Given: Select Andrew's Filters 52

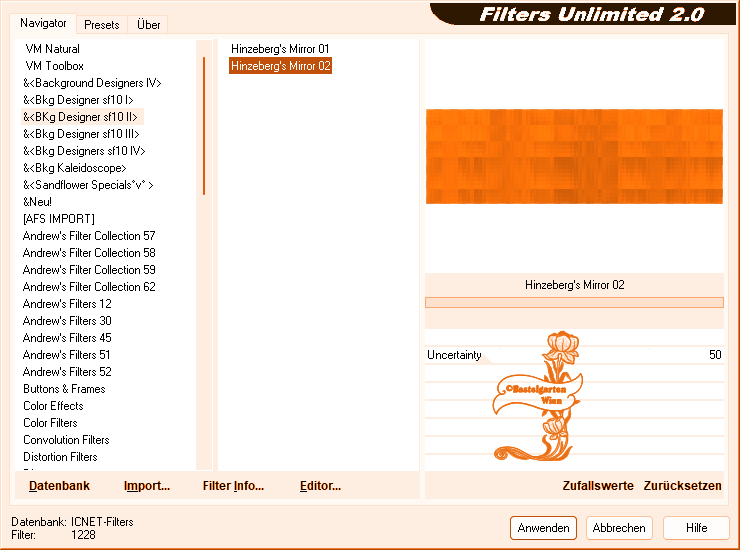Looking at the screenshot, I should (x=67, y=372).
